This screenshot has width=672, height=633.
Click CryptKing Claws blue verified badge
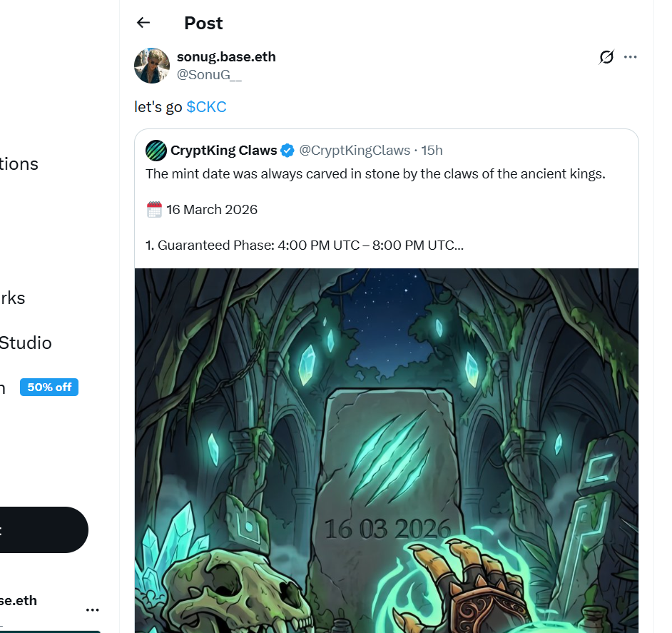pos(287,151)
